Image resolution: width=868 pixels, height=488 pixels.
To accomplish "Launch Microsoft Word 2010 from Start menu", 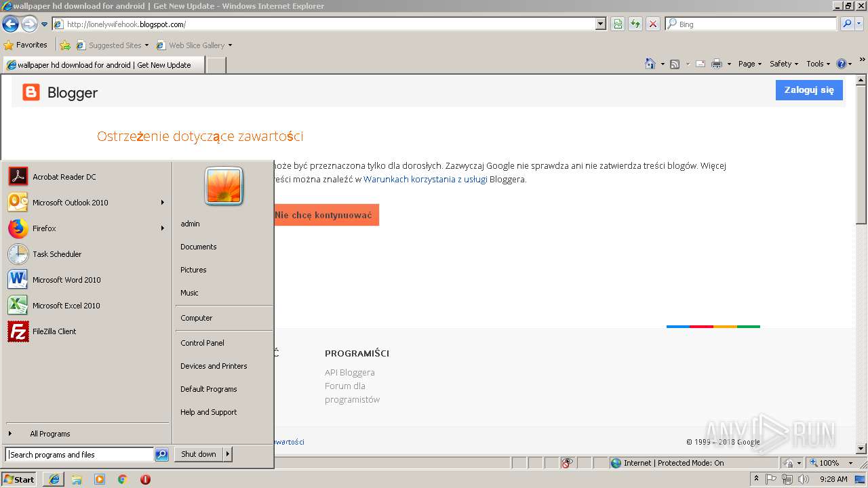I will [86, 280].
